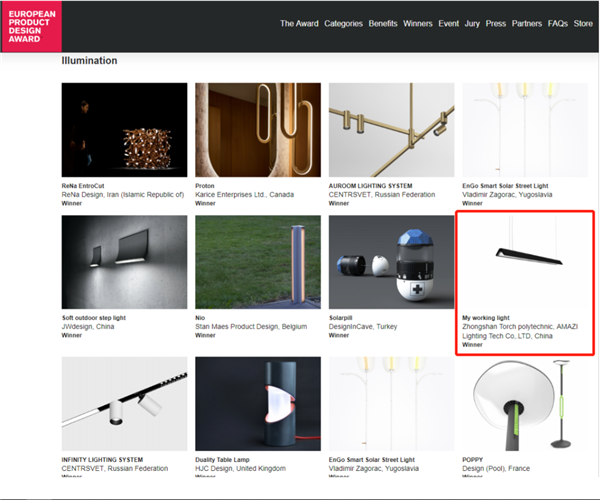Click the POPPY title link
This screenshot has width=600, height=500.
[x=473, y=460]
